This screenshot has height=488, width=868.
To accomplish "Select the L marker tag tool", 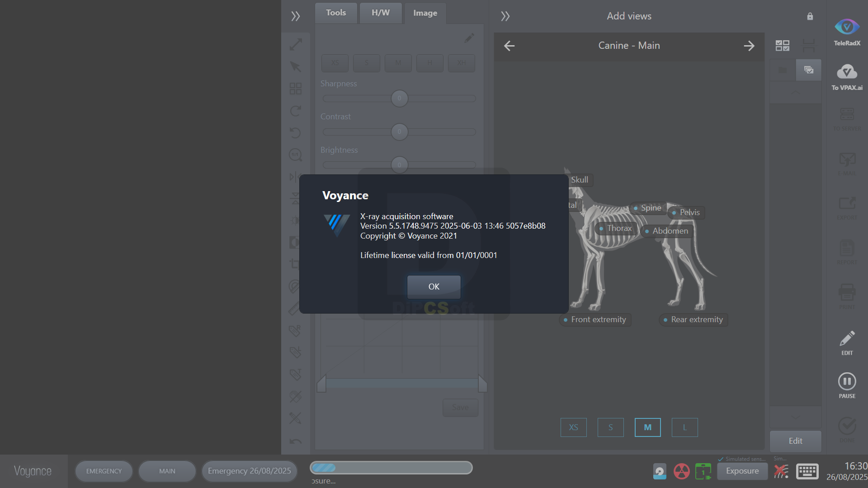I will coord(296,352).
